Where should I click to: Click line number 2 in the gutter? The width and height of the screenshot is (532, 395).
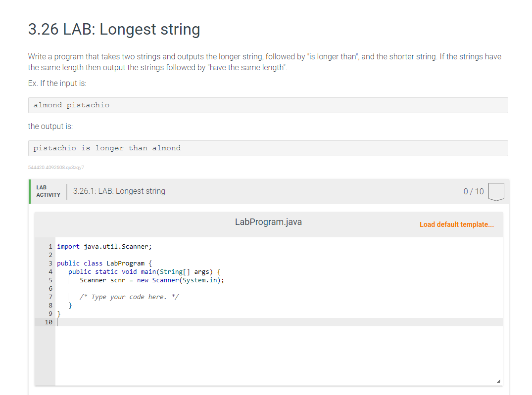(50, 255)
